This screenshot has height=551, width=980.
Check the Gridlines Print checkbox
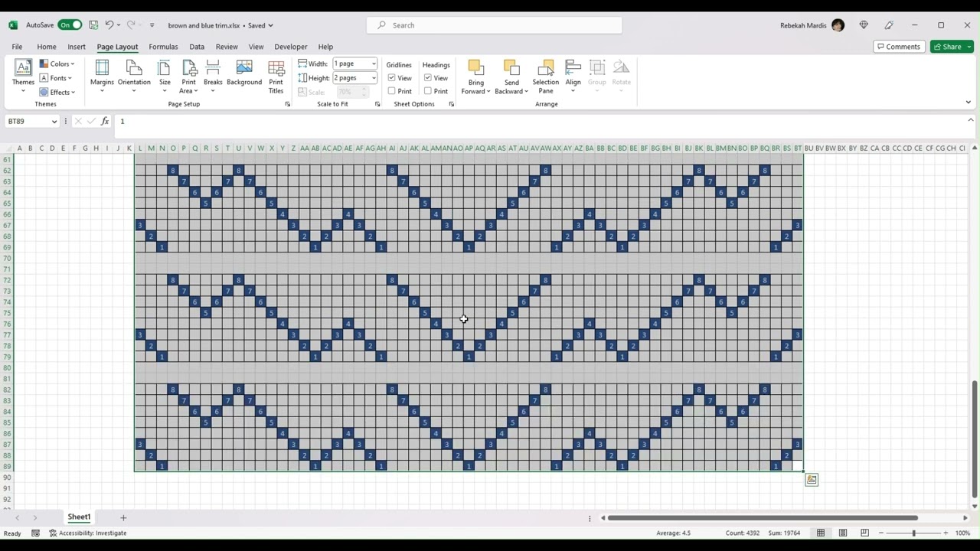point(392,91)
